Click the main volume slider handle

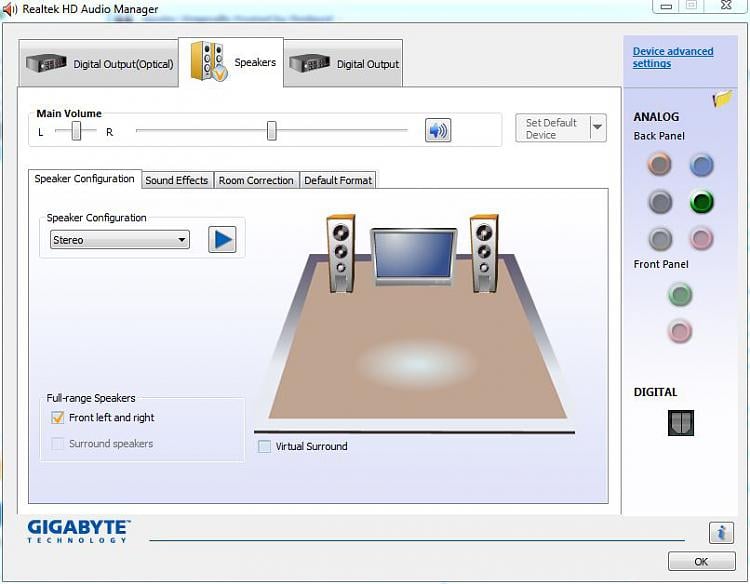271,131
